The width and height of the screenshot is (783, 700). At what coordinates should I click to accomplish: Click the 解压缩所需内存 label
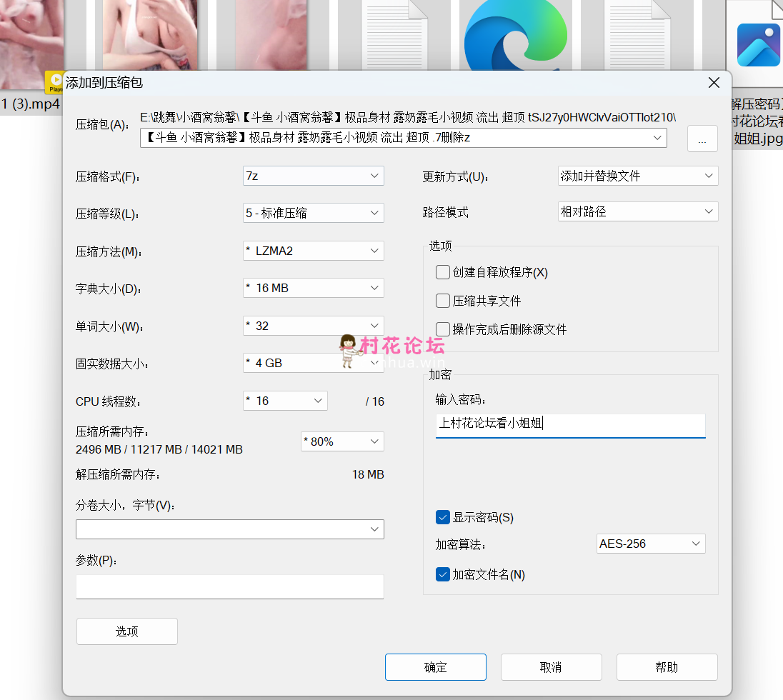coord(118,474)
